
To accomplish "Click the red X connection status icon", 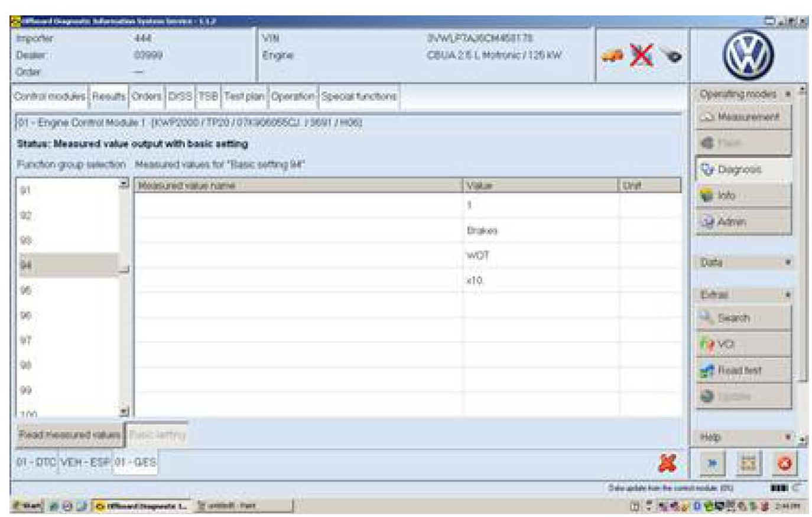I will tap(641, 56).
